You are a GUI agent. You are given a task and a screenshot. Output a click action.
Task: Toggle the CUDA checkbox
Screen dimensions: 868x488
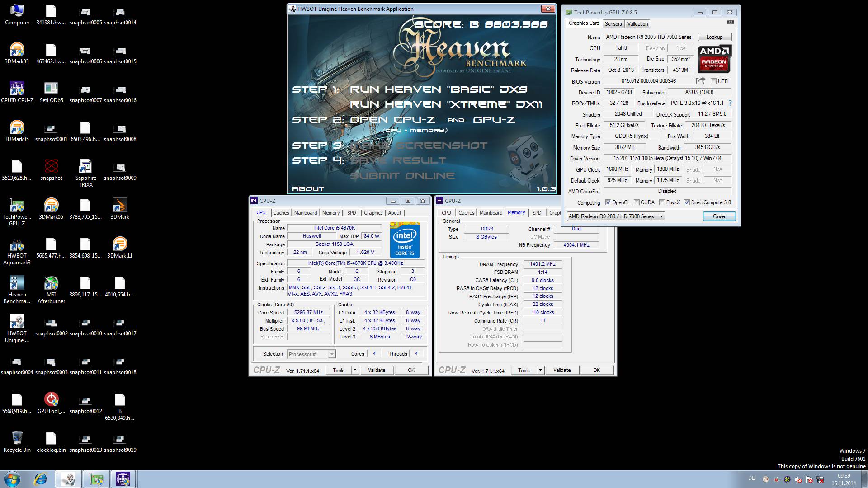tap(637, 202)
